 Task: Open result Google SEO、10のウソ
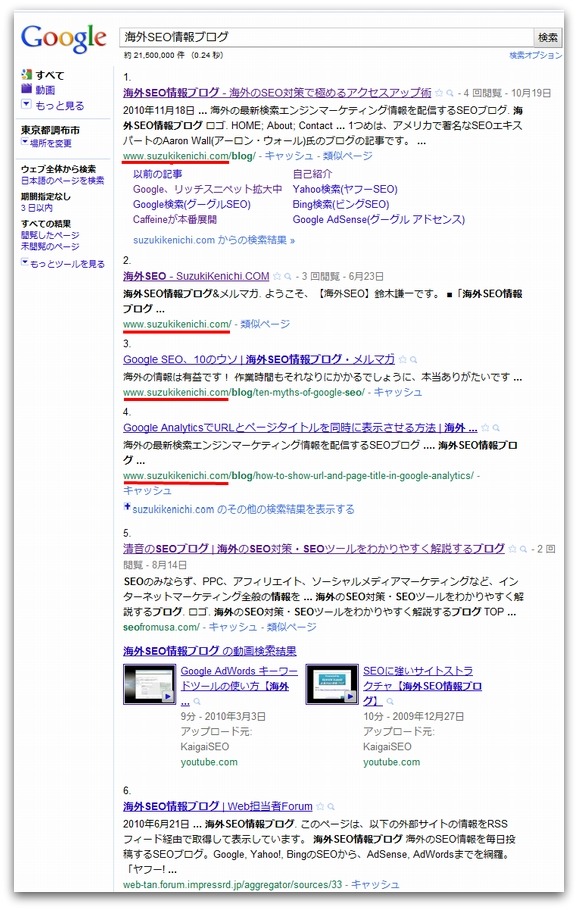point(259,359)
